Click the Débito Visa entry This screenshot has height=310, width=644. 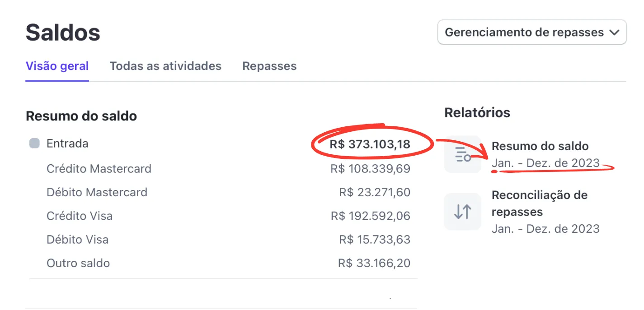click(77, 239)
